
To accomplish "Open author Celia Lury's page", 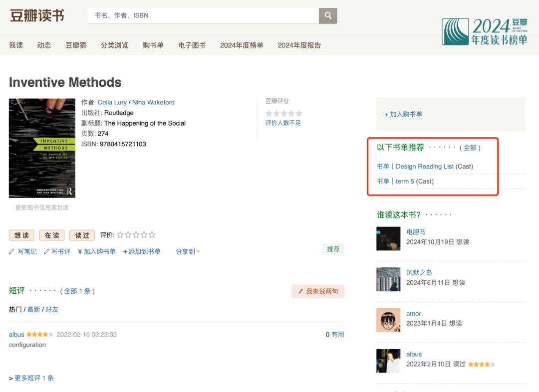I will (112, 102).
